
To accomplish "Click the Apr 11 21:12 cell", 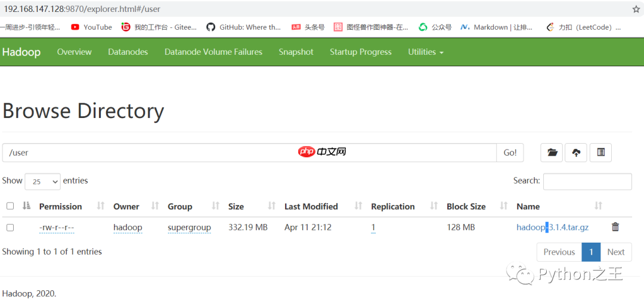I will click(308, 227).
